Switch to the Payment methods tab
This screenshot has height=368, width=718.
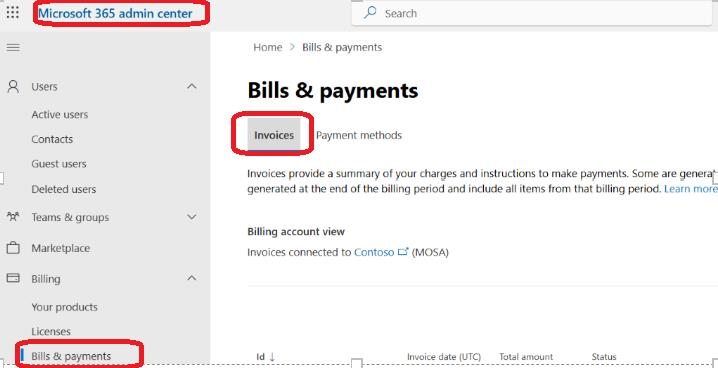coord(359,135)
